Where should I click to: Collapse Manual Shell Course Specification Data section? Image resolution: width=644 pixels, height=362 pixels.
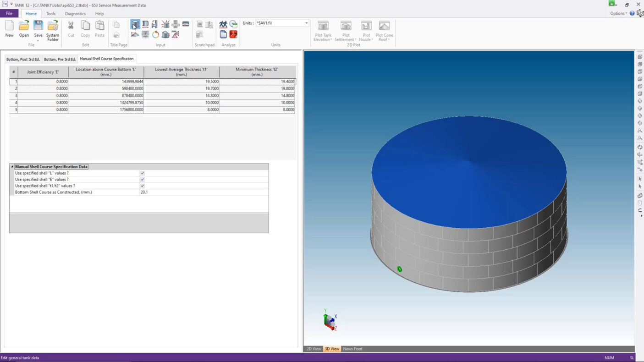[x=12, y=167]
